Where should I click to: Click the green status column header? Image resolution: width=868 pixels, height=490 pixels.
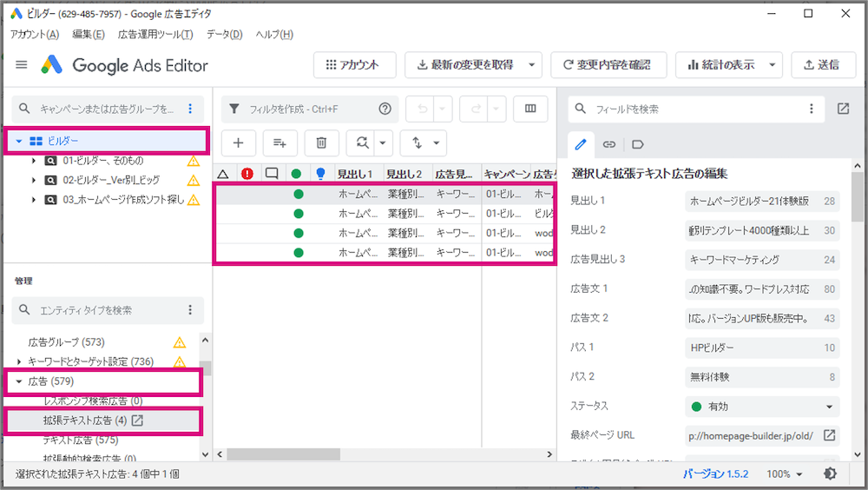(296, 174)
